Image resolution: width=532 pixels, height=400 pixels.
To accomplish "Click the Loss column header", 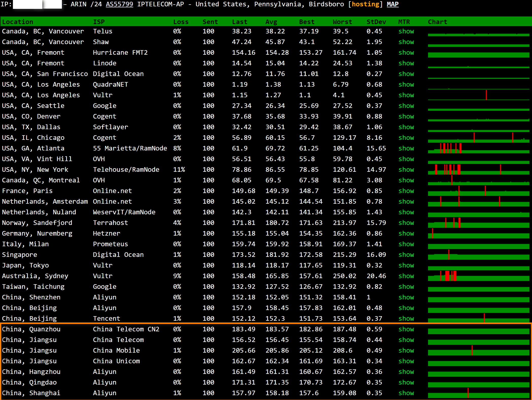I will [181, 22].
